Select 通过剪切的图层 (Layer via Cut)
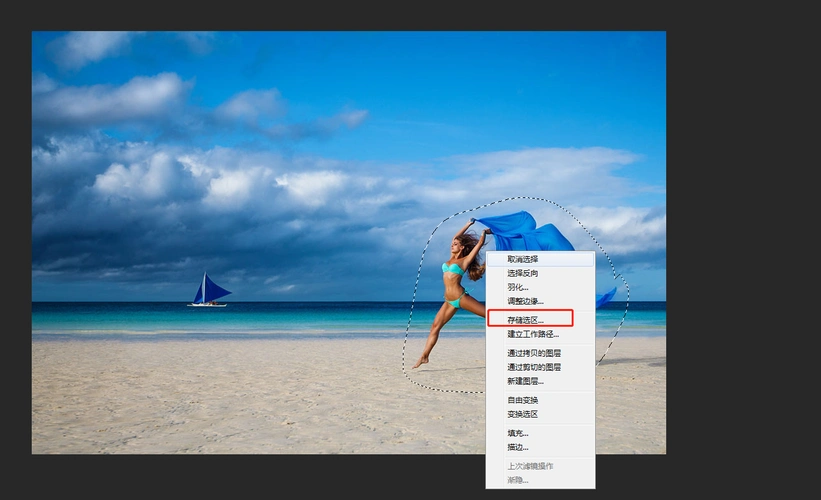The width and height of the screenshot is (821, 500). click(x=533, y=367)
